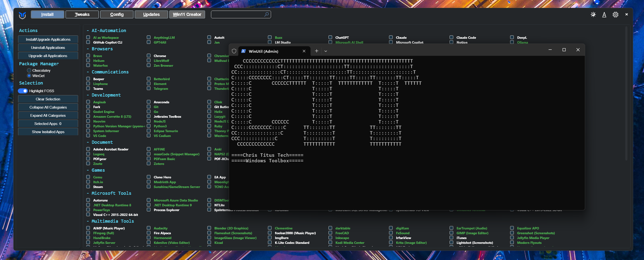Check the Brave browser checkbox
This screenshot has width=644, height=260.
point(88,56)
